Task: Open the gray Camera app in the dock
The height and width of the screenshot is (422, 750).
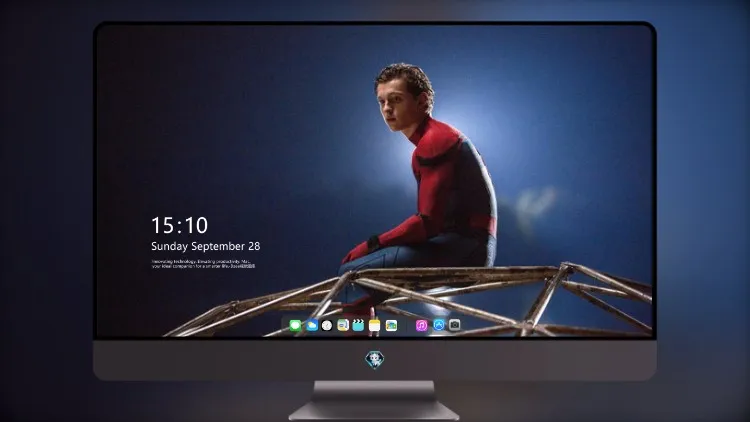Action: point(454,325)
